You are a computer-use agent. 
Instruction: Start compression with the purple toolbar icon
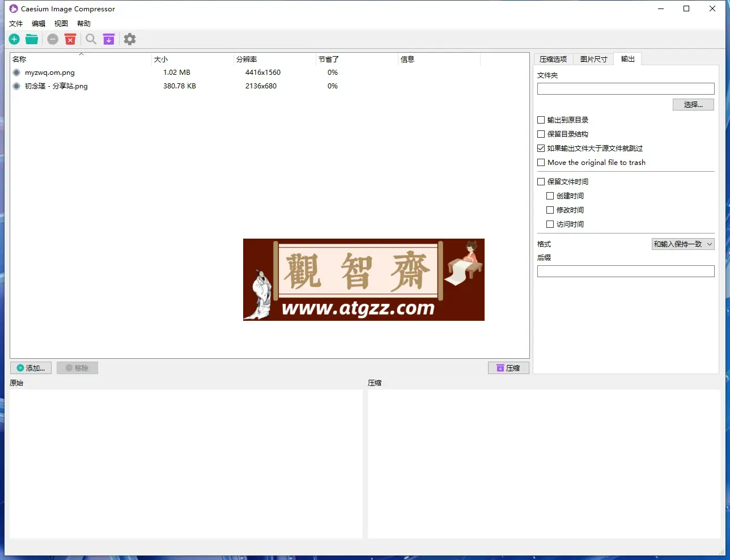(109, 39)
